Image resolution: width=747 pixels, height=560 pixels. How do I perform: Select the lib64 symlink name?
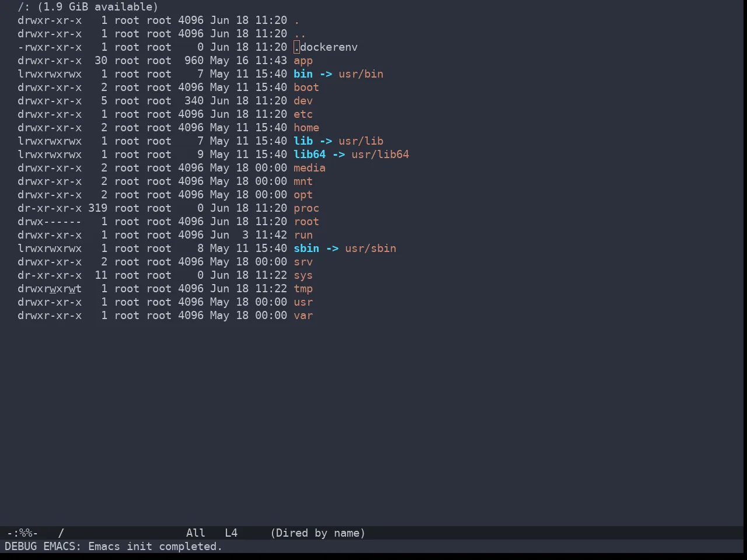click(309, 155)
